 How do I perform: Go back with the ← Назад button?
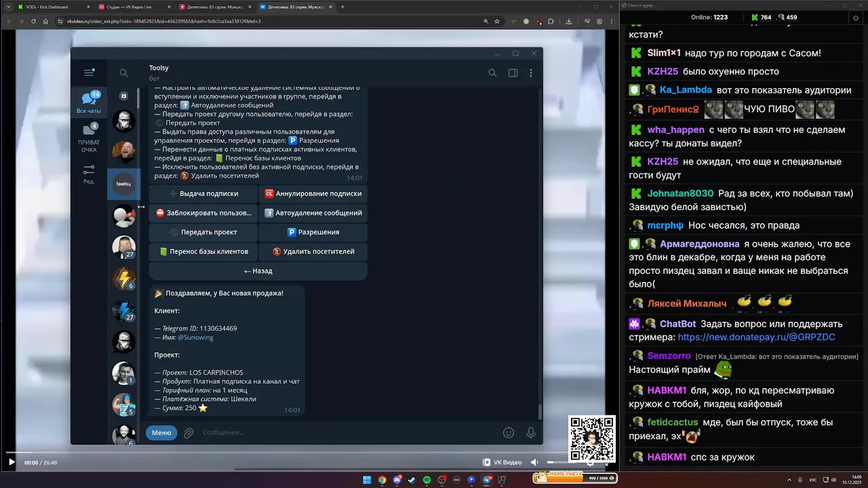(258, 270)
